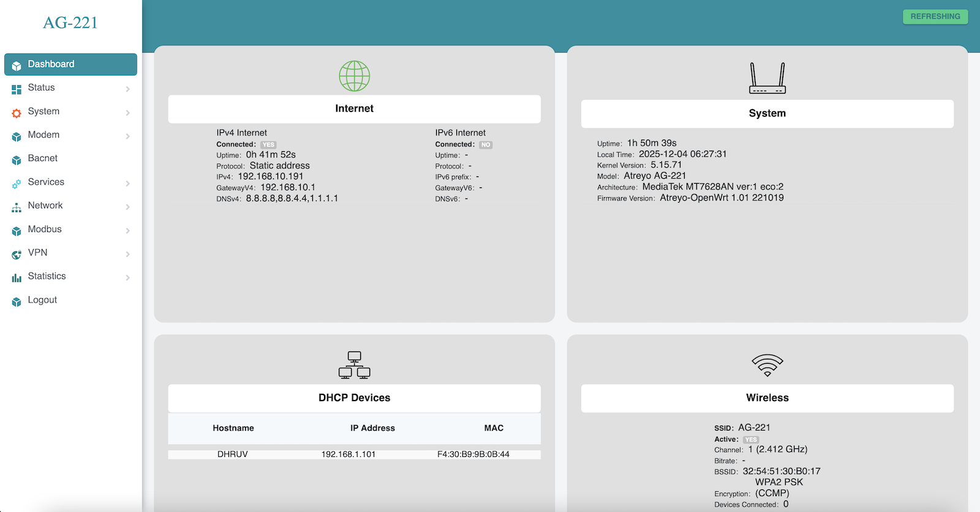Image resolution: width=980 pixels, height=512 pixels.
Task: Select the DHRUV device row
Action: tap(354, 454)
